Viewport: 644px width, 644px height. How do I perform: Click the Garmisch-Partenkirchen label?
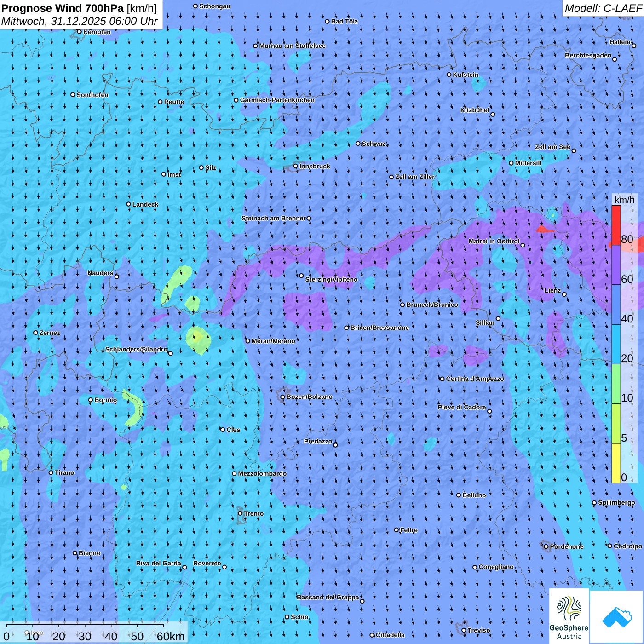[x=277, y=100]
